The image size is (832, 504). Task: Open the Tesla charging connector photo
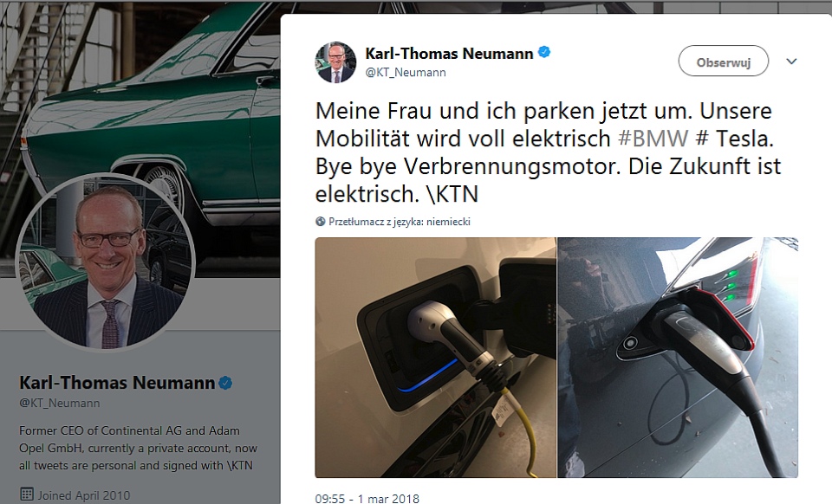point(678,358)
